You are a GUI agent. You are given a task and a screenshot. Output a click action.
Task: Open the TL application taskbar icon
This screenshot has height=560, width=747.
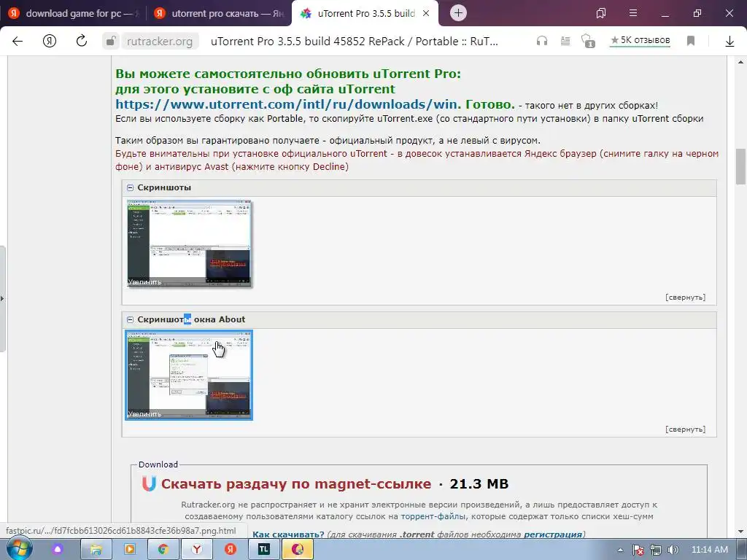(264, 549)
